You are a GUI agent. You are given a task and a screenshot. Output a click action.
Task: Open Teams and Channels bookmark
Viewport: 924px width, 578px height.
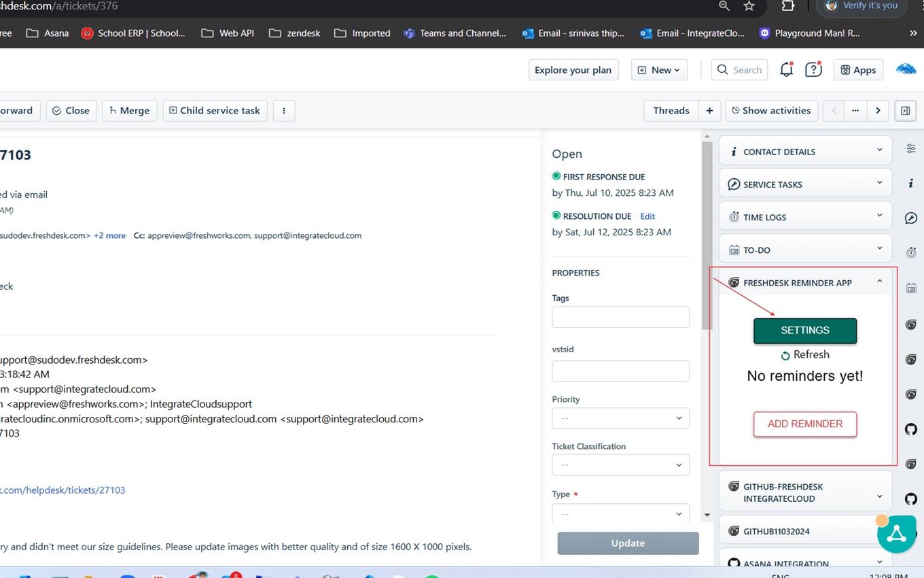tap(455, 33)
